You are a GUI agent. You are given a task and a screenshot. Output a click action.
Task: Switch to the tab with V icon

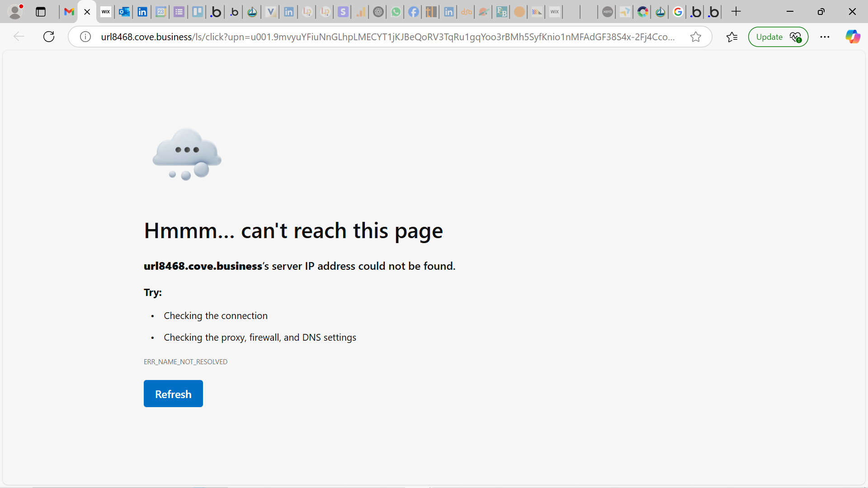coord(270,12)
